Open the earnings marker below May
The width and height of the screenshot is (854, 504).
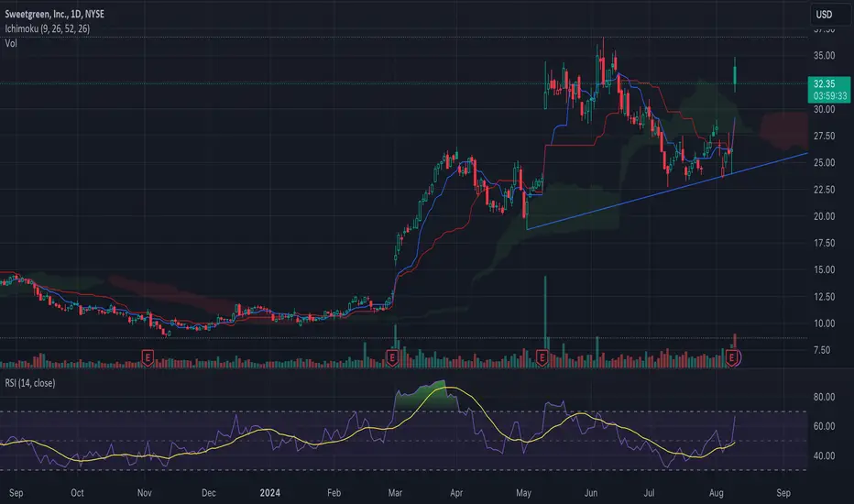[x=542, y=358]
